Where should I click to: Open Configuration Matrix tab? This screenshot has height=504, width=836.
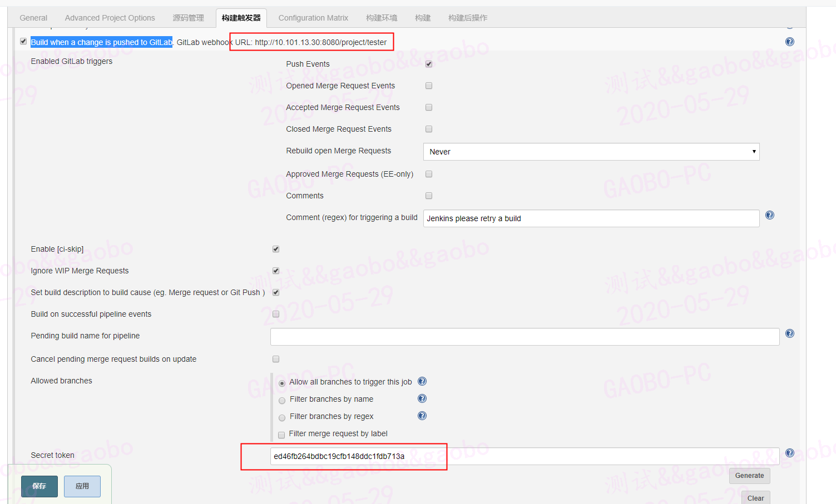pyautogui.click(x=313, y=18)
